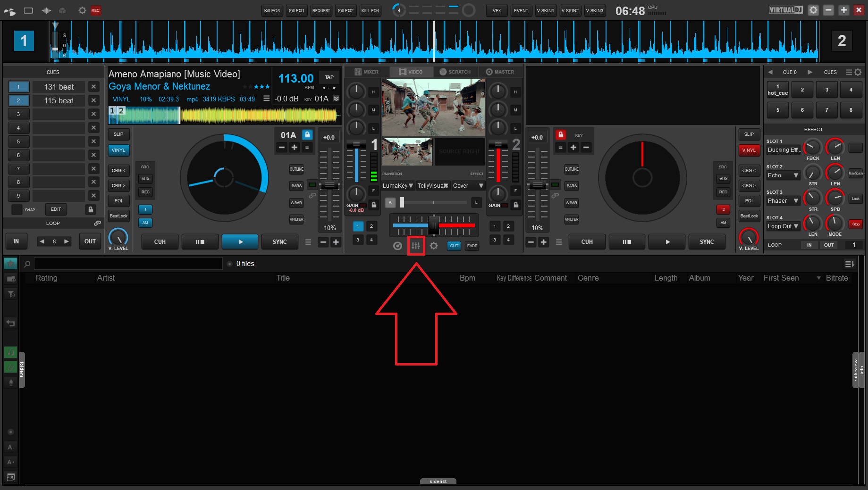Toggle the music files note filter

tap(10, 352)
